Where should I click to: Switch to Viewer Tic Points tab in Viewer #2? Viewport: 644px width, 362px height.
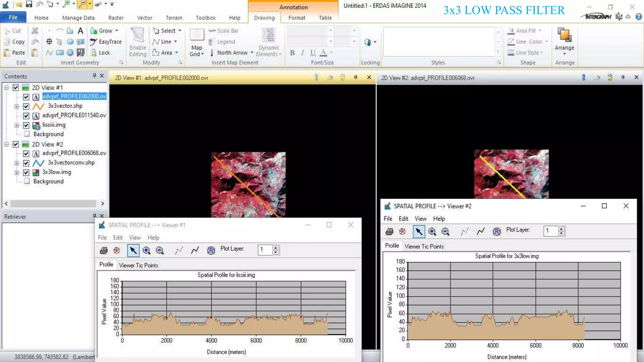(424, 246)
